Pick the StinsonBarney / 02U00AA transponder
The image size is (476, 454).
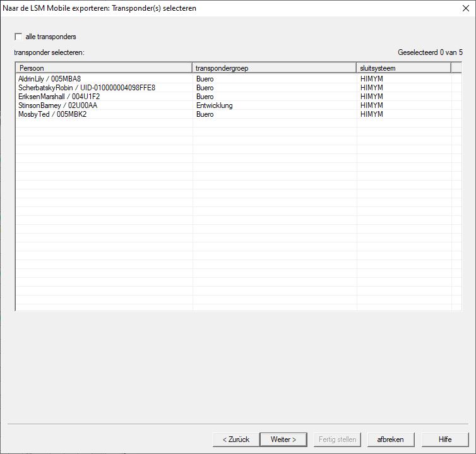(58, 105)
